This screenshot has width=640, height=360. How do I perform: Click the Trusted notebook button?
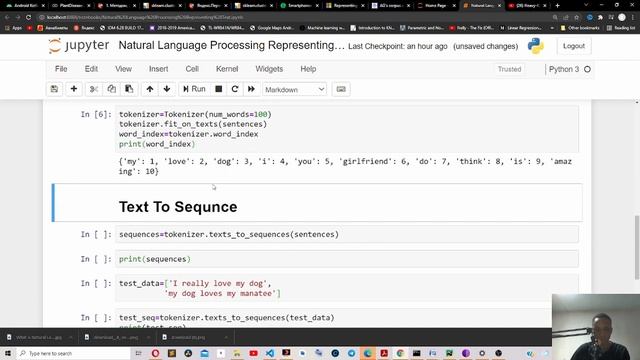tap(509, 69)
